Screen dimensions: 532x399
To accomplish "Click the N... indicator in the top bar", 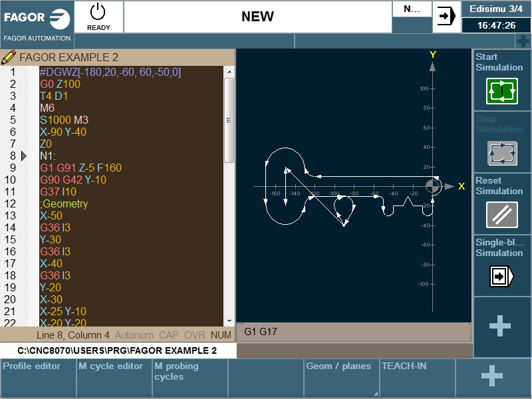I will pos(411,10).
